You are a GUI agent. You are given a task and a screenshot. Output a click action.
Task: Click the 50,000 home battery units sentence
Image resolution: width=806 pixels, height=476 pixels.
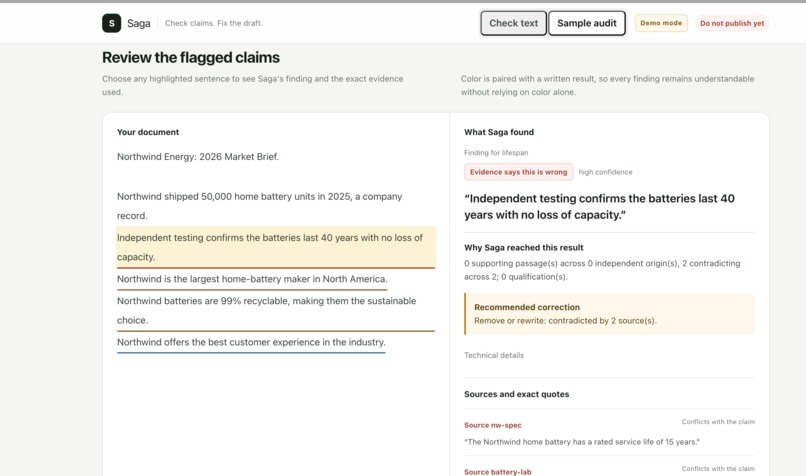coord(260,206)
